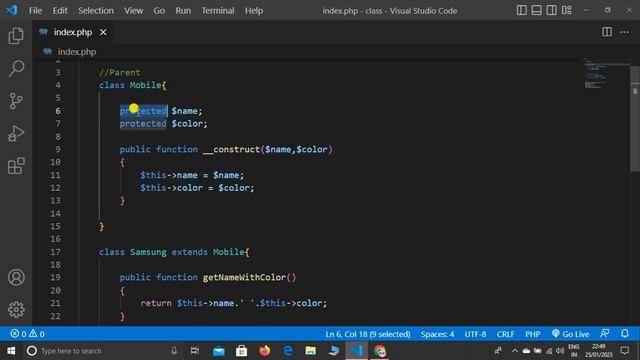
Task: Split the editor to the right
Action: (x=607, y=32)
